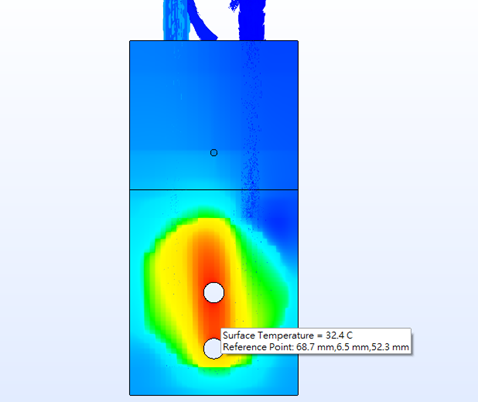This screenshot has width=478, height=402.
Task: Select the lower white hole beside the tooltip
Action: (x=212, y=349)
